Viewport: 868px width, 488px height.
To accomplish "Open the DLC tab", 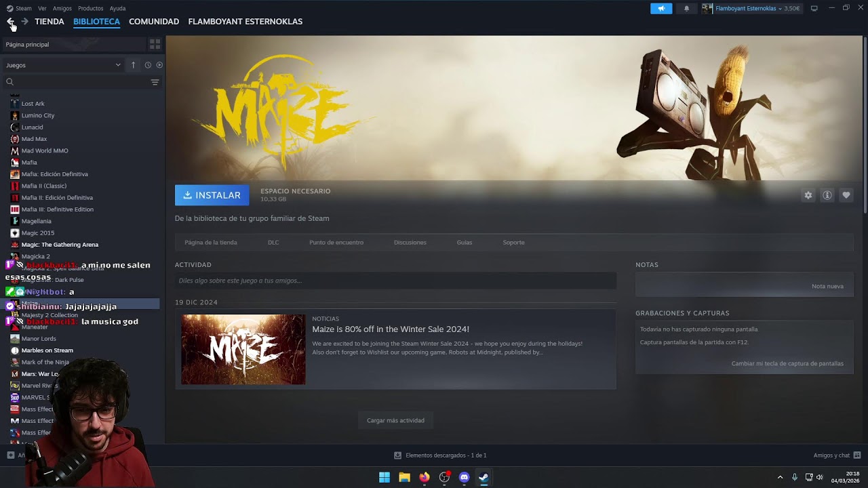I will click(x=273, y=243).
